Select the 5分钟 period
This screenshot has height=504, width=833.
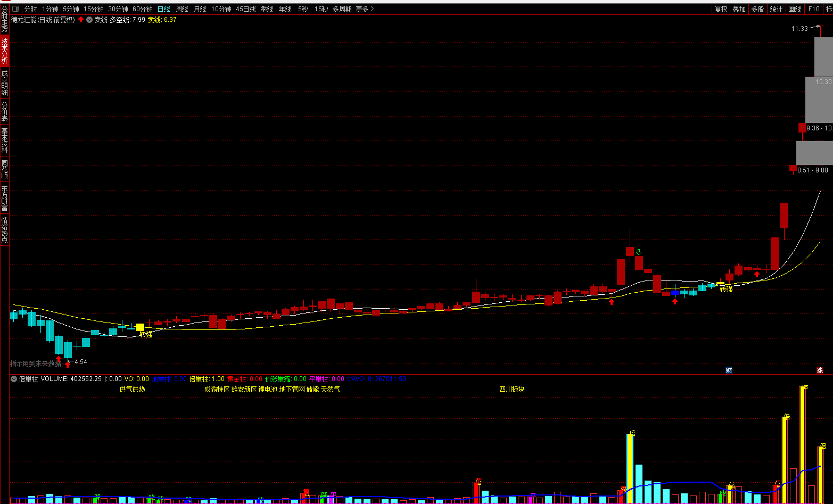pos(71,9)
